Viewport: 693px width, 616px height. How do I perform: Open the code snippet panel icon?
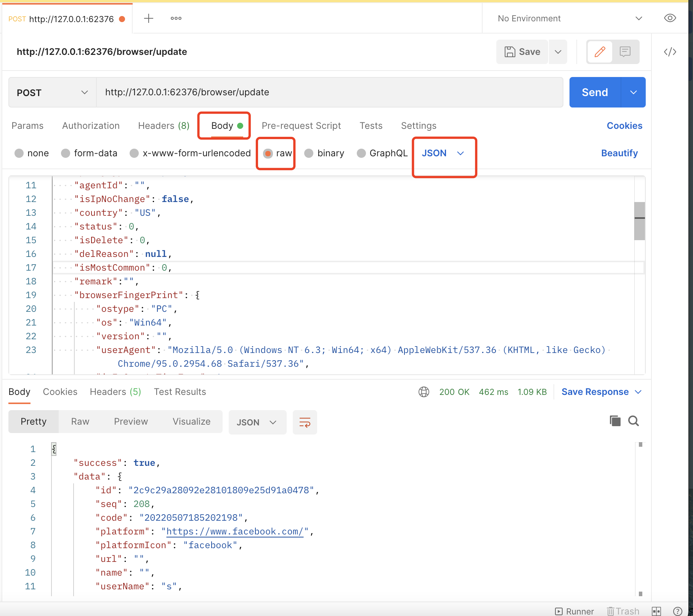click(670, 52)
